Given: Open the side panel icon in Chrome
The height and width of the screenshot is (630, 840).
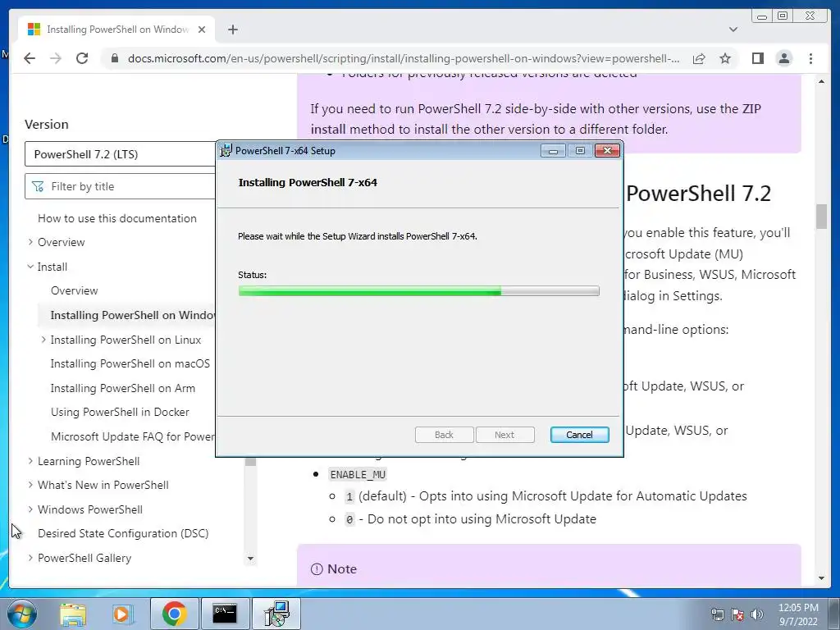Looking at the screenshot, I should pos(757,58).
